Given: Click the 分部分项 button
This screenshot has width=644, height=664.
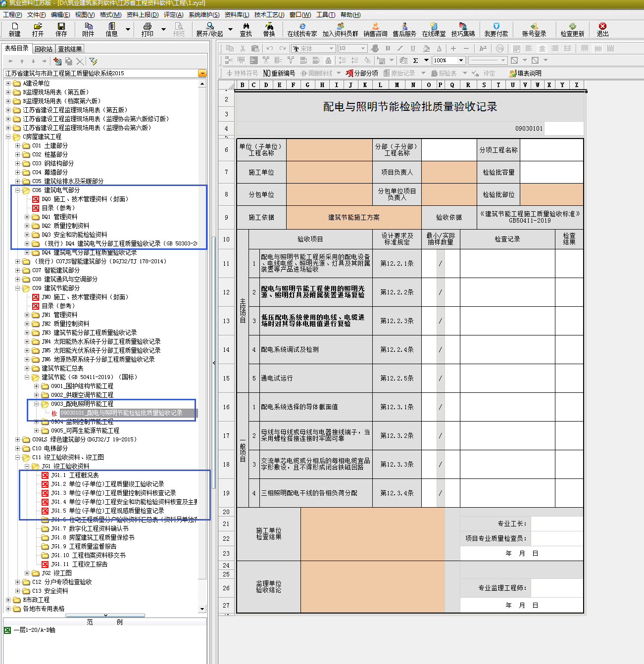Looking at the screenshot, I should (x=362, y=73).
